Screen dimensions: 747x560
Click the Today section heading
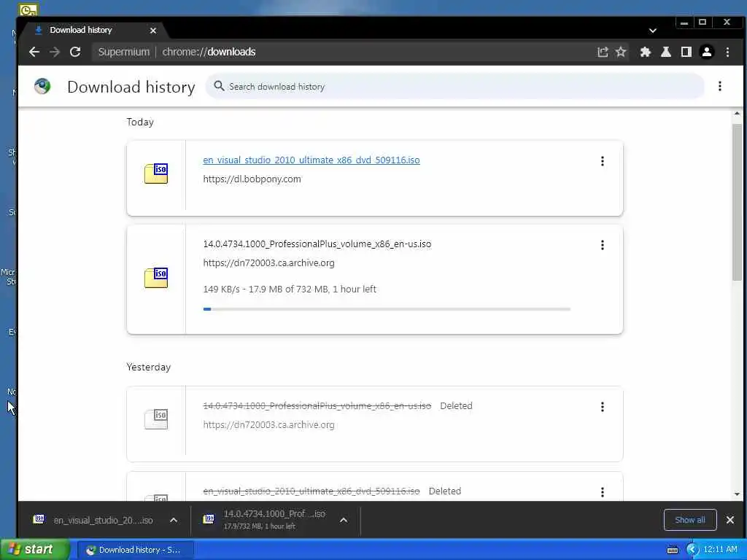tap(140, 122)
